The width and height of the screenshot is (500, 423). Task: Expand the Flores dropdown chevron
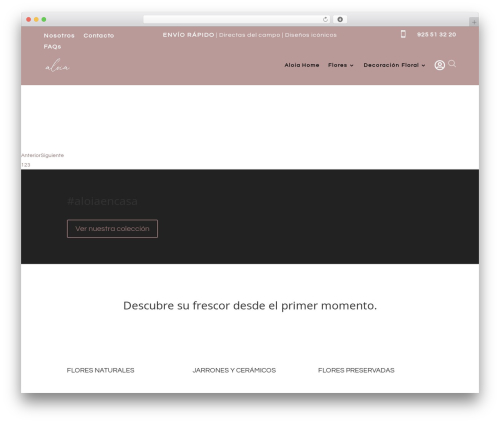[x=351, y=65]
